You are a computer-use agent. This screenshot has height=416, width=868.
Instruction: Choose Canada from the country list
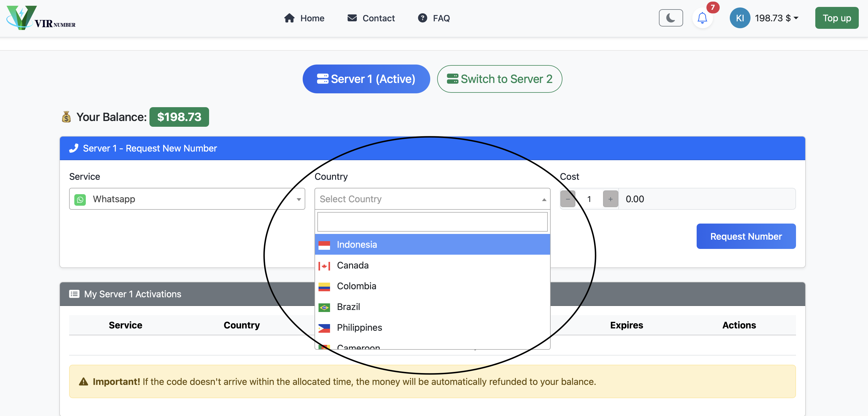click(x=352, y=265)
